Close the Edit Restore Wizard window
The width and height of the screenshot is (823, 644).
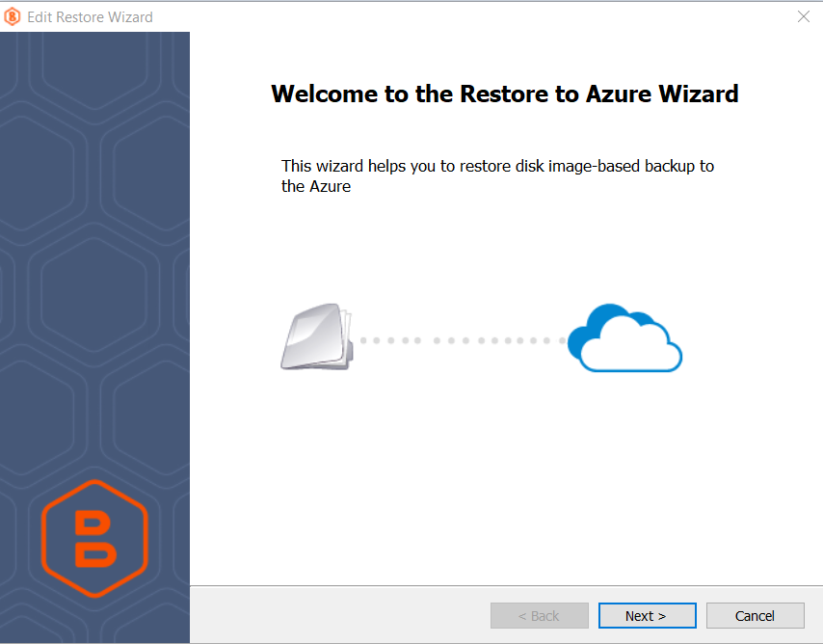pyautogui.click(x=805, y=16)
